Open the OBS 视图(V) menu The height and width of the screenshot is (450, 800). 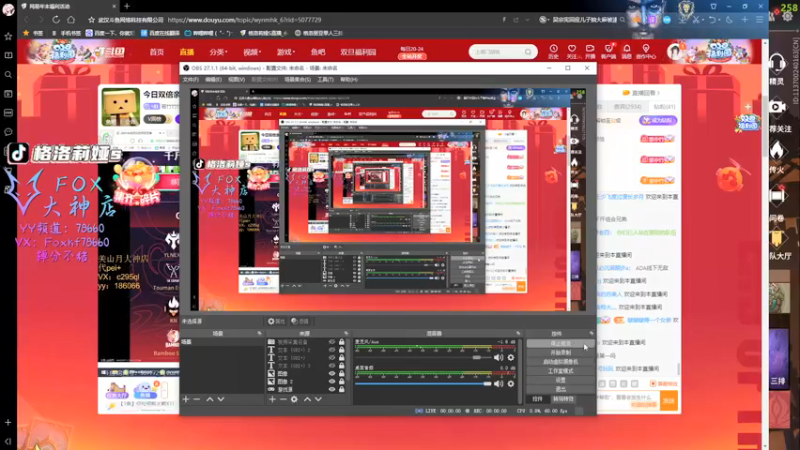tap(236, 80)
